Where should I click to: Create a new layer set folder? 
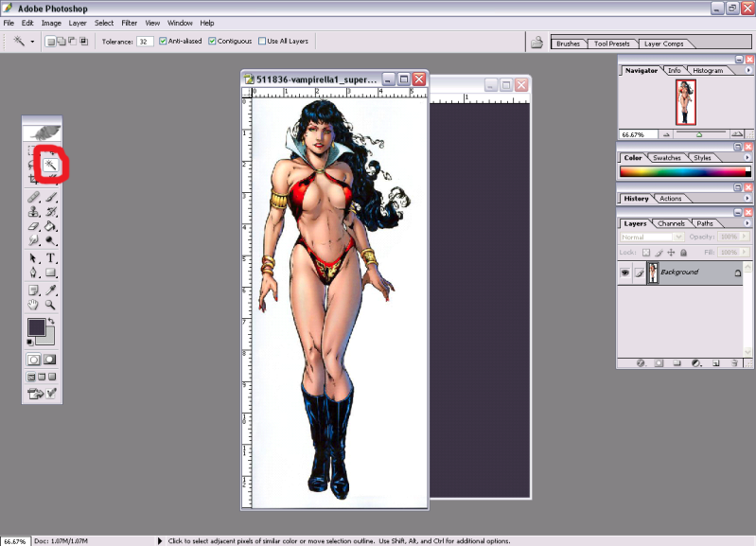click(x=677, y=363)
